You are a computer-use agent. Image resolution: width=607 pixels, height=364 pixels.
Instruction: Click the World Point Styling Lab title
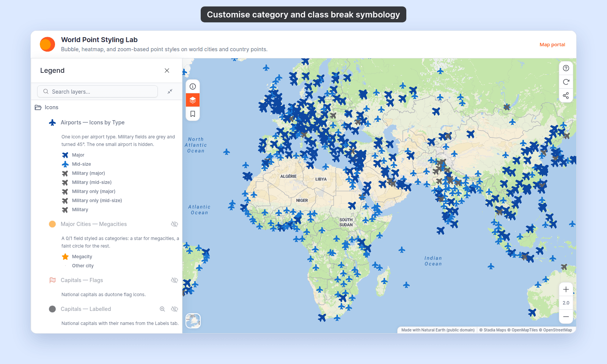[99, 40]
